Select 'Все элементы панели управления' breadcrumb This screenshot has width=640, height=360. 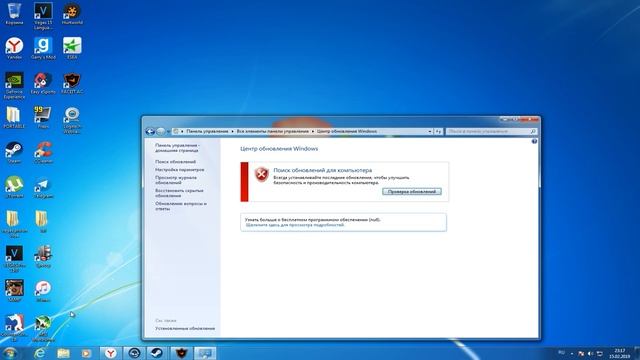pos(273,131)
